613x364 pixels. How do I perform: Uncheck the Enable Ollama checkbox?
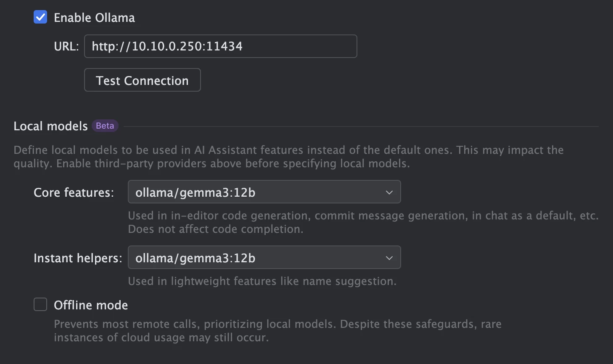40,17
